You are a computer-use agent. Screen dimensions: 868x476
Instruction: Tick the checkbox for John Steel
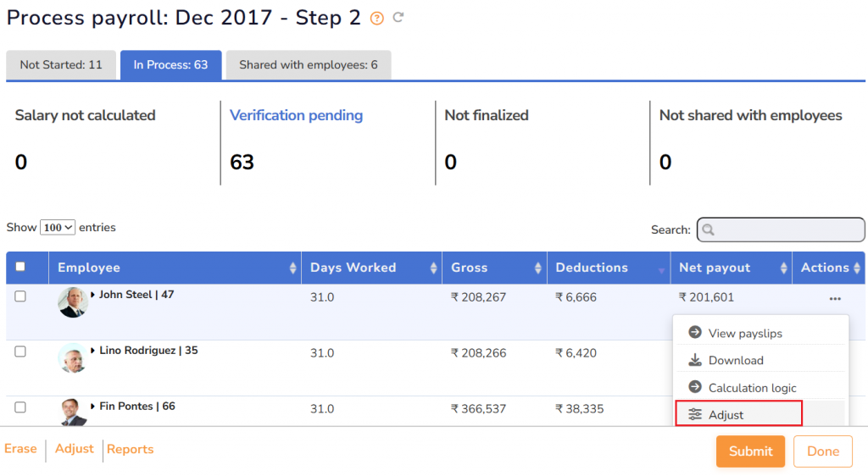coord(20,296)
